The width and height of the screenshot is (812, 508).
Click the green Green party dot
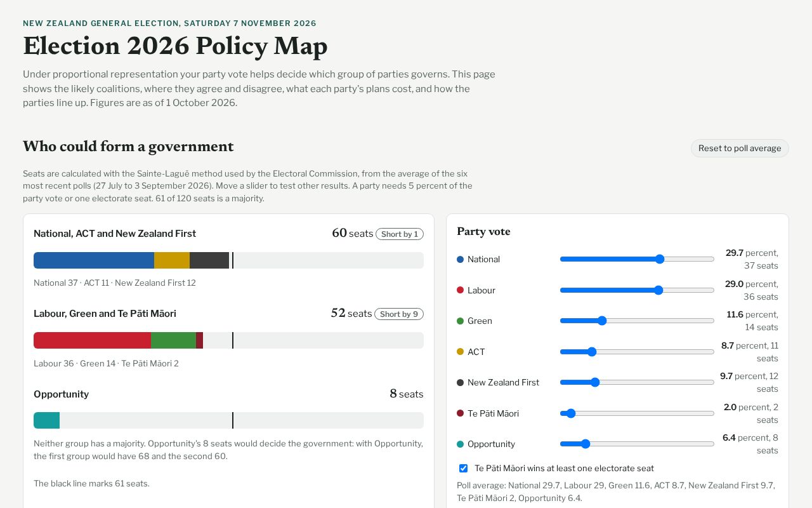point(461,321)
